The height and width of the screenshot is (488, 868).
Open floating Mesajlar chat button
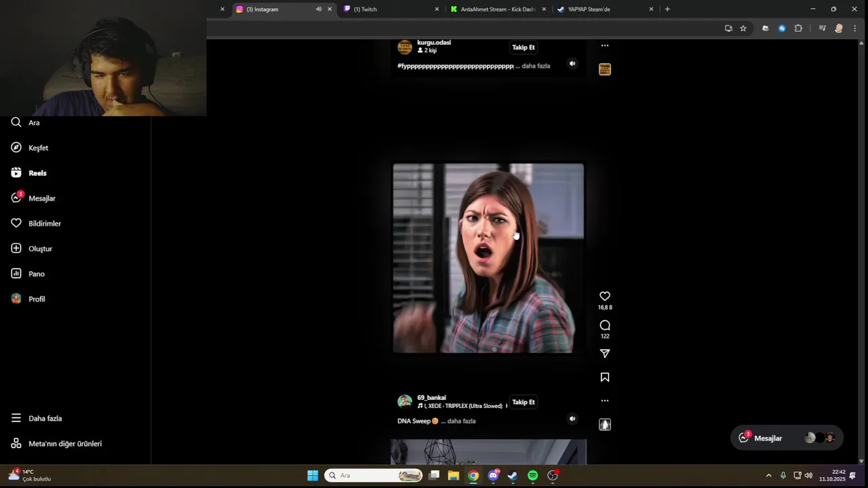787,438
